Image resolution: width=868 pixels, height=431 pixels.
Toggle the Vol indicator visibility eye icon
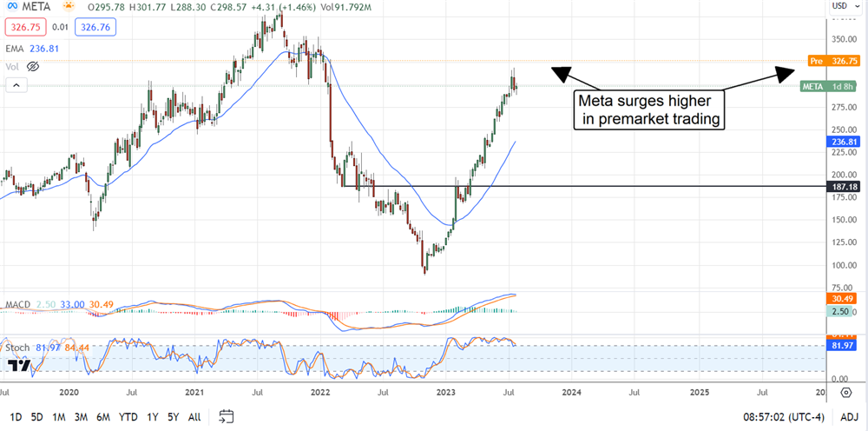click(33, 67)
